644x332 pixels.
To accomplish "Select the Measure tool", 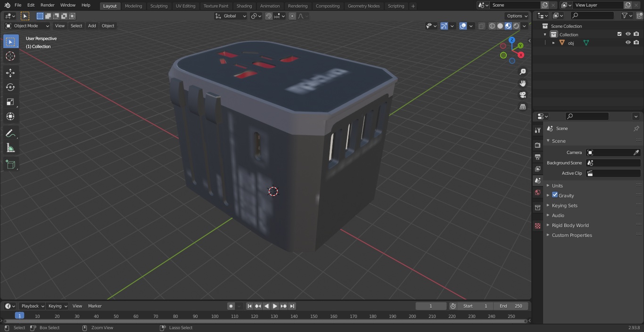I will click(x=10, y=148).
